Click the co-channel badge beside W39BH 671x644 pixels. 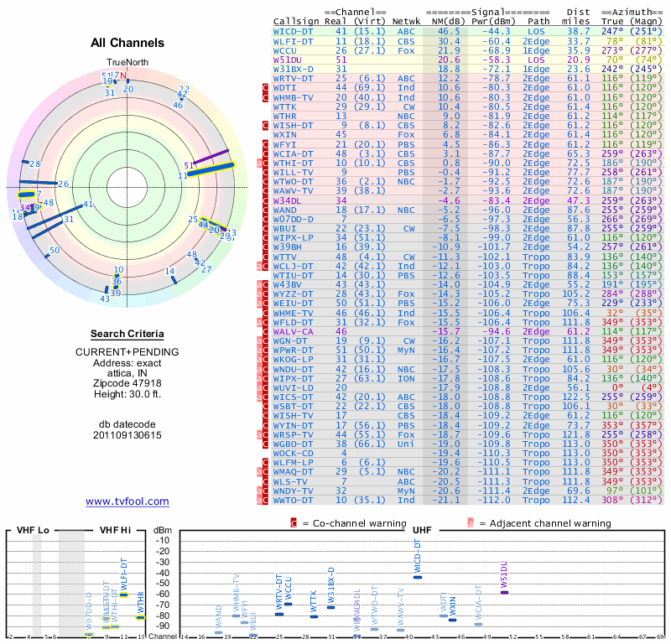265,247
